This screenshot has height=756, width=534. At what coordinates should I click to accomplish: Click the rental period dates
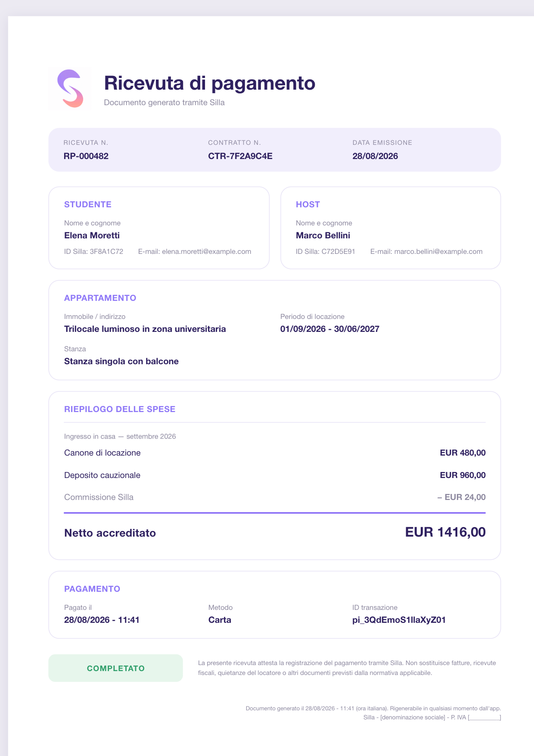(x=330, y=329)
